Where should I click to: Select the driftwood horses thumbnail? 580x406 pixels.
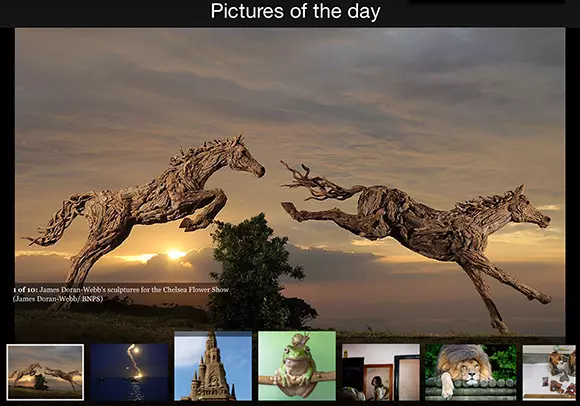click(45, 372)
